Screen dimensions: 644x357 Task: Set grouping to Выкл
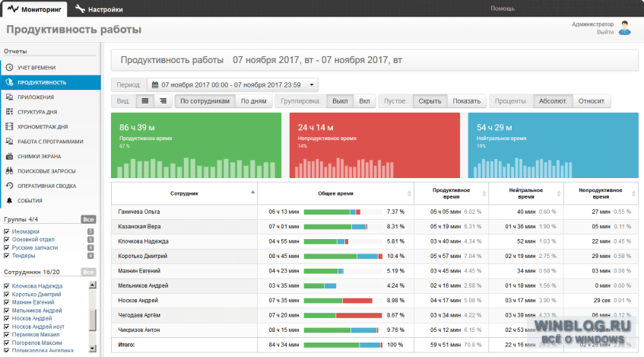point(340,100)
